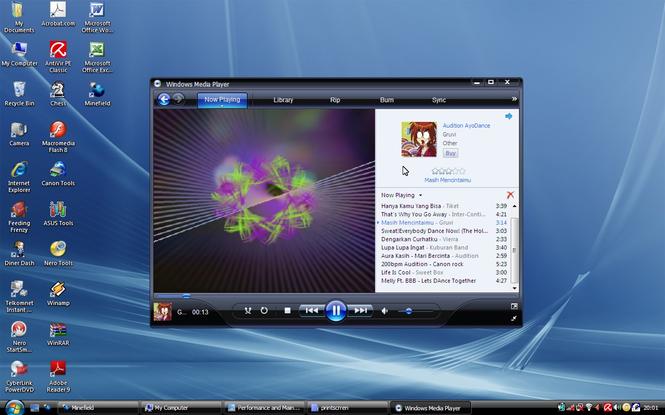Click the album thumbnail beside the timer

(163, 312)
